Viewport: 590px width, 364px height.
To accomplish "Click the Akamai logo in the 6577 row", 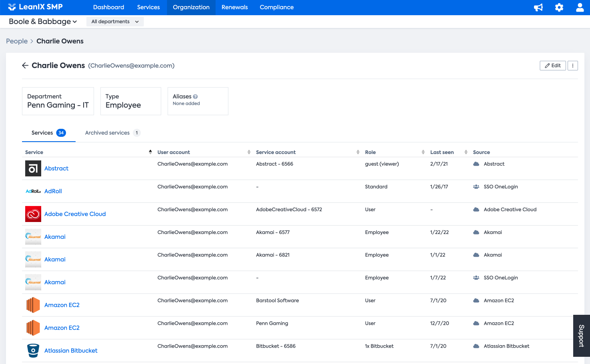I will click(x=33, y=237).
